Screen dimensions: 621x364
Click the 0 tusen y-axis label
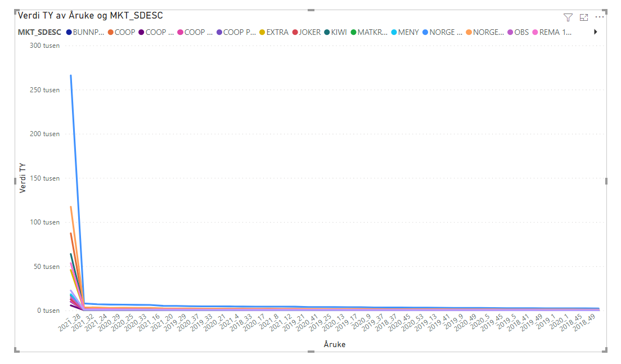click(49, 311)
